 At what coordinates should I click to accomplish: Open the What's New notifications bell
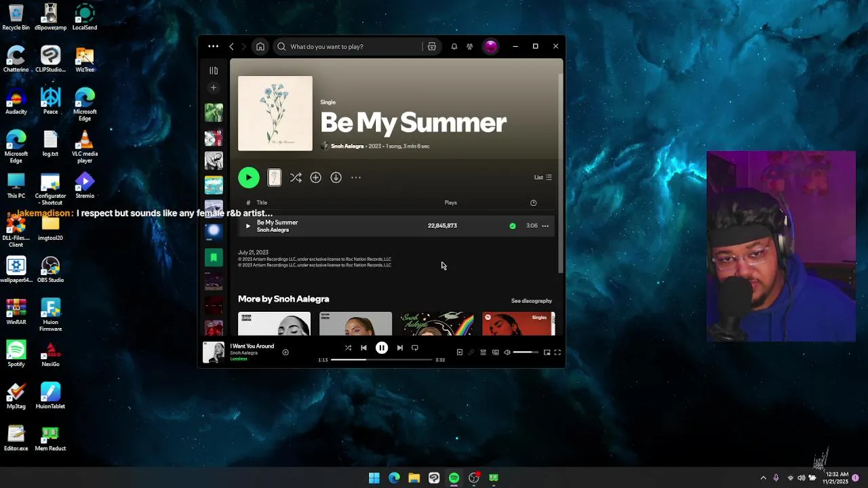(x=454, y=47)
